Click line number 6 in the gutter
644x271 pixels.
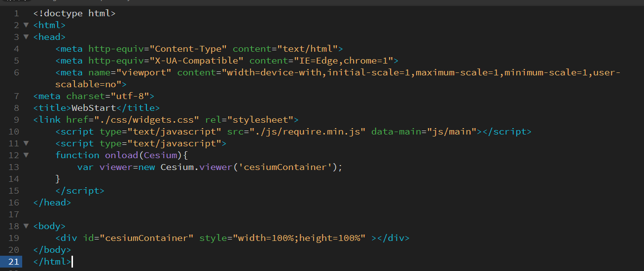point(16,72)
